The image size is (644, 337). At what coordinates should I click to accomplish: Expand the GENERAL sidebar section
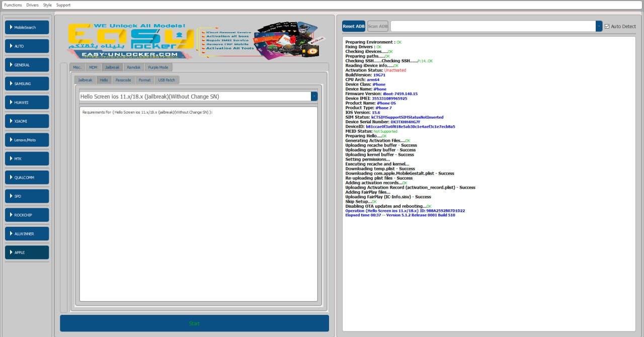pos(27,65)
